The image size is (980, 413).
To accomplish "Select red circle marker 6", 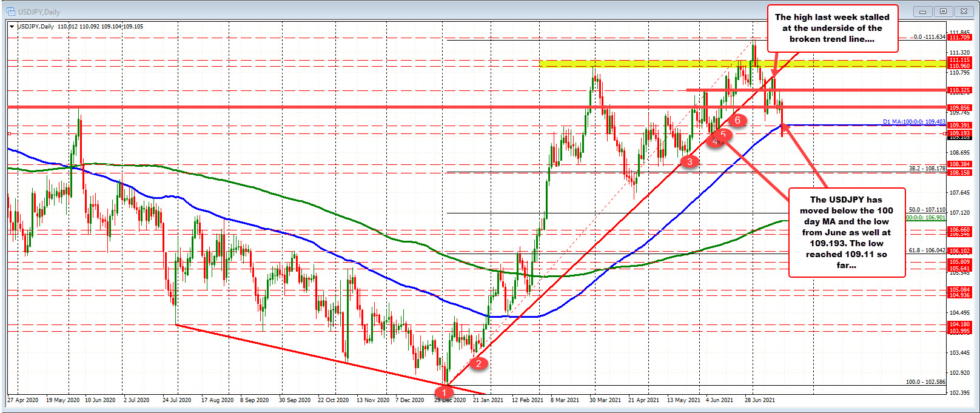I will click(737, 120).
